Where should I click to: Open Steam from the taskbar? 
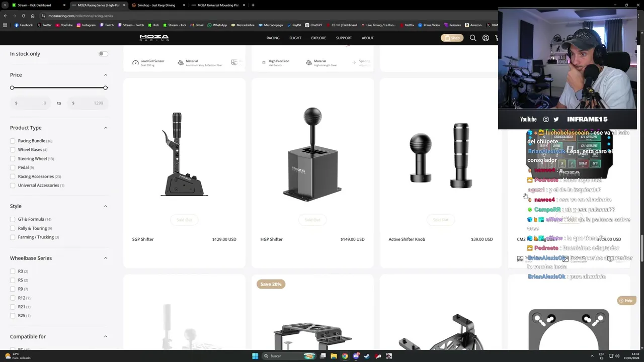point(367,356)
